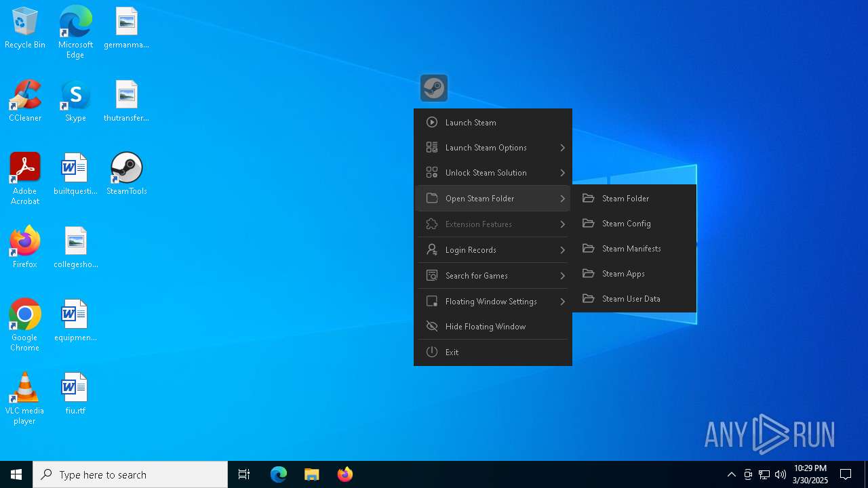Viewport: 868px width, 488px height.
Task: Click the folder icon beside Steam User Data
Action: click(588, 299)
